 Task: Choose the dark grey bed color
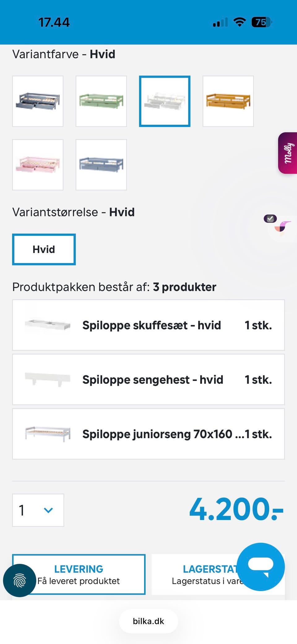38,101
